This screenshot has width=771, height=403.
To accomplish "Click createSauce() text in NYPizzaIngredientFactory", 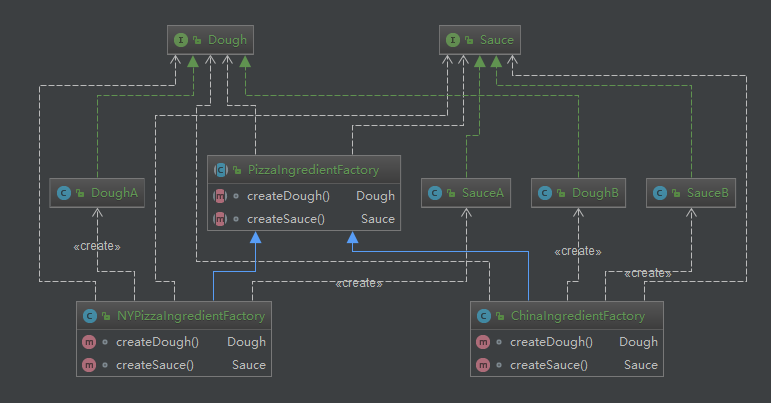I will tap(155, 365).
